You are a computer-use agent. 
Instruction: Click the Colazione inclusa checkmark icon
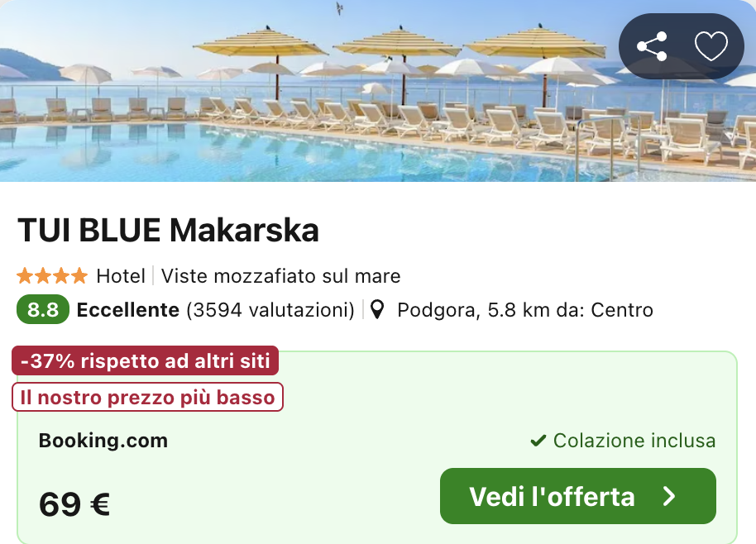click(538, 441)
